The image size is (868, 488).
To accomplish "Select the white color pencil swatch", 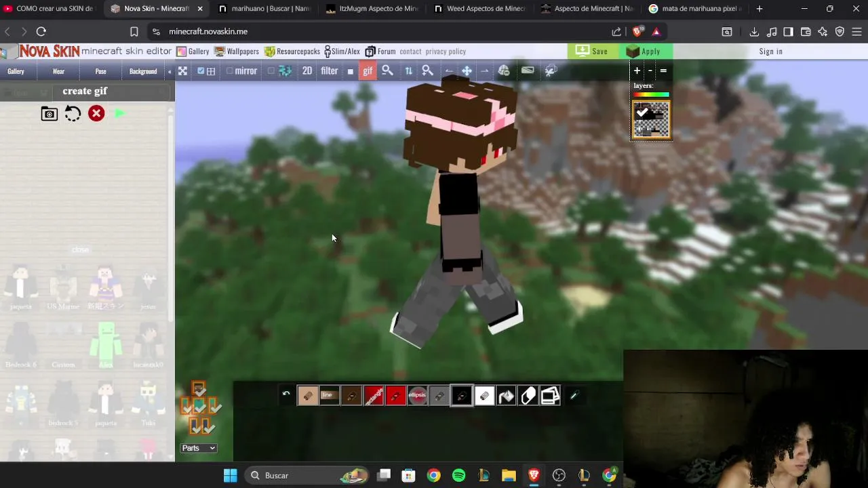I will click(x=484, y=395).
